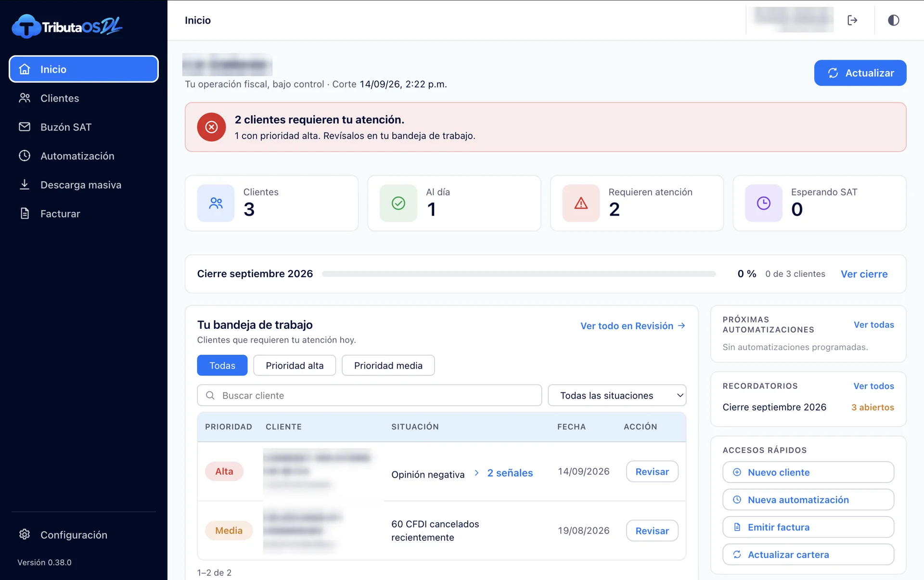Image resolution: width=924 pixels, height=580 pixels.
Task: Click the PRIORIDAD column header
Action: pos(229,427)
